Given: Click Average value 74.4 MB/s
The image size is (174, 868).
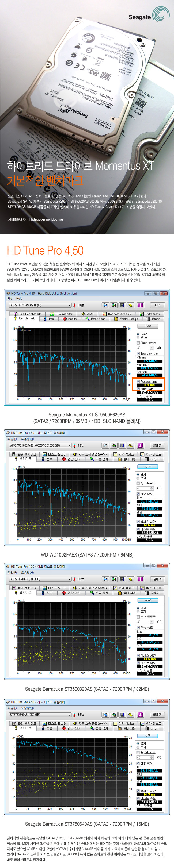Looking at the screenshot, I should 149,375.
